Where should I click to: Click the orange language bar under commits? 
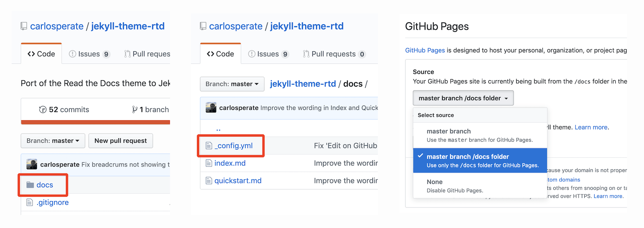tap(95, 122)
